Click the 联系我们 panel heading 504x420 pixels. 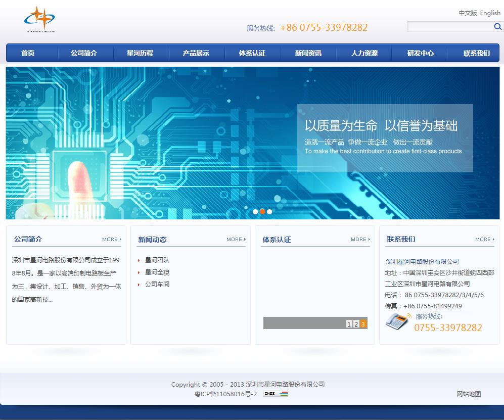point(401,239)
